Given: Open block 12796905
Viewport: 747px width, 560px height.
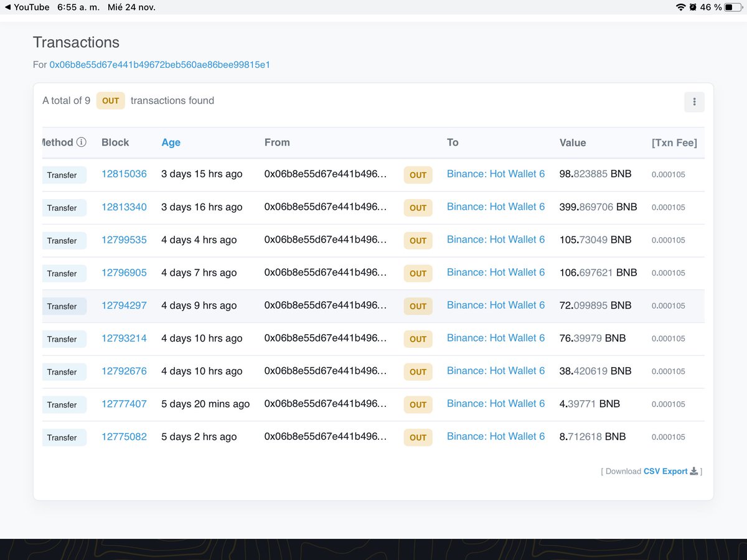Looking at the screenshot, I should coord(124,273).
